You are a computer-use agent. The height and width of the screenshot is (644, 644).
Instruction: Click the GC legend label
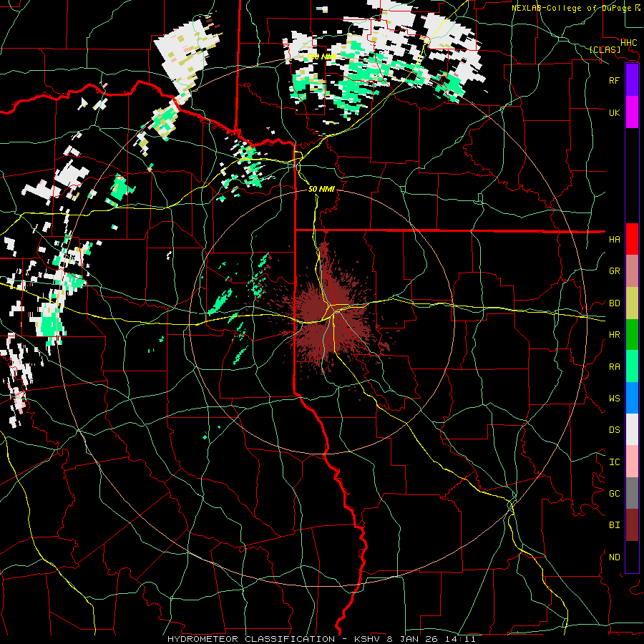[614, 494]
